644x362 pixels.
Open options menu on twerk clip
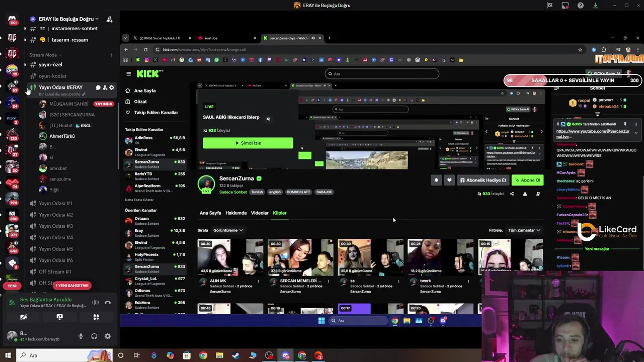468,281
